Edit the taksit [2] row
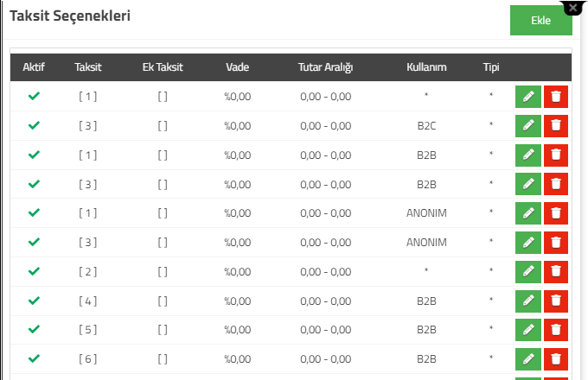This screenshot has height=380, width=588. [x=528, y=272]
